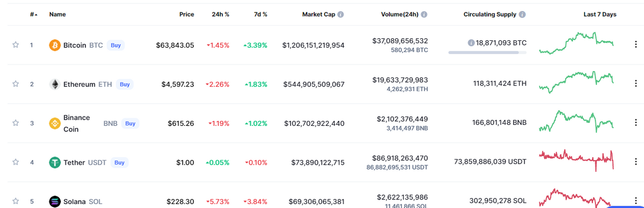644x208 pixels.
Task: Toggle the Ethereum watchlist star
Action: 16,84
